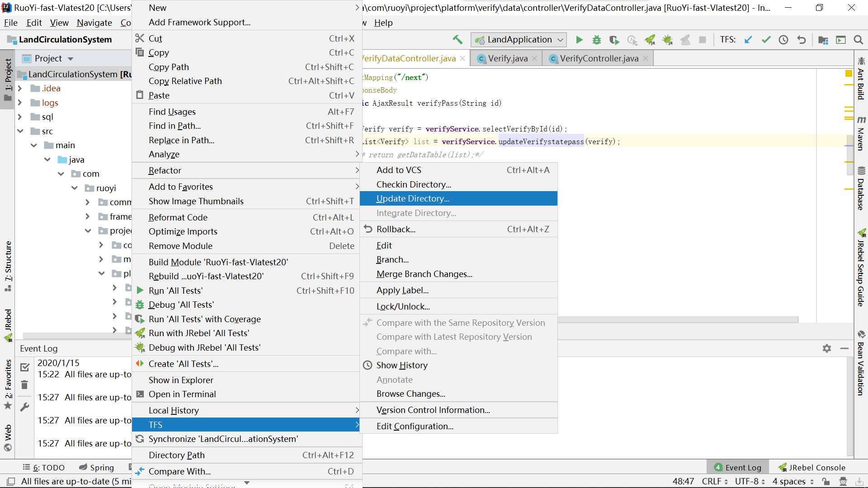Update project with TFS blue arrow icon

[x=749, y=40]
